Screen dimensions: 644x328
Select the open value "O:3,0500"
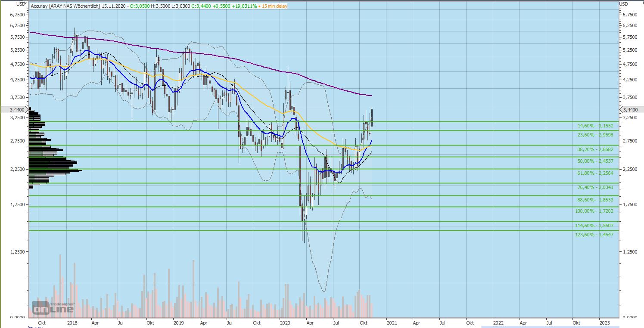140,6
